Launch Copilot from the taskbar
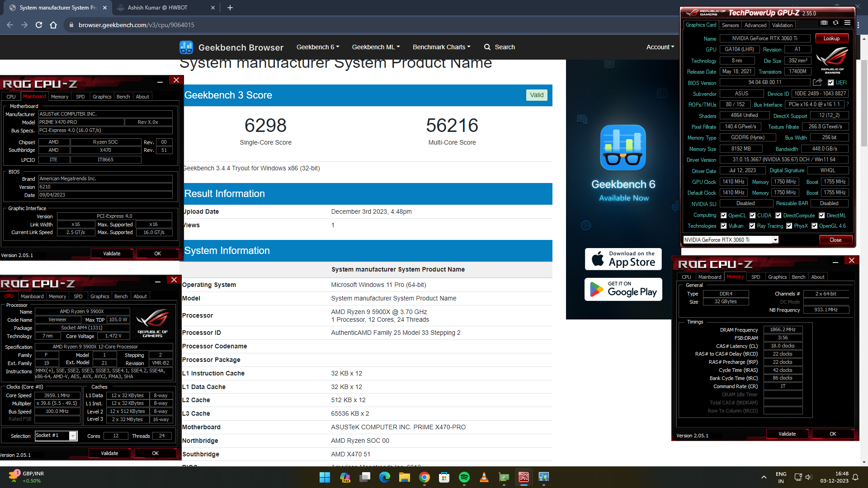This screenshot has width=868, height=488. pos(345,477)
